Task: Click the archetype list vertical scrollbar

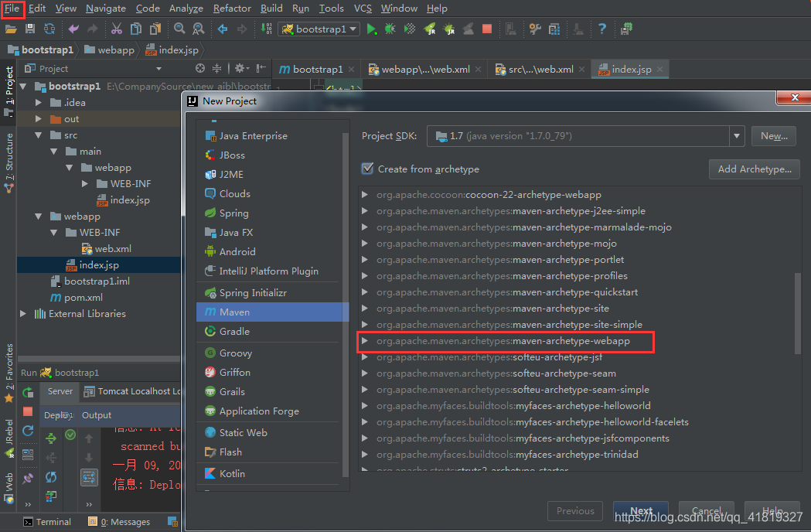Action: 797,314
